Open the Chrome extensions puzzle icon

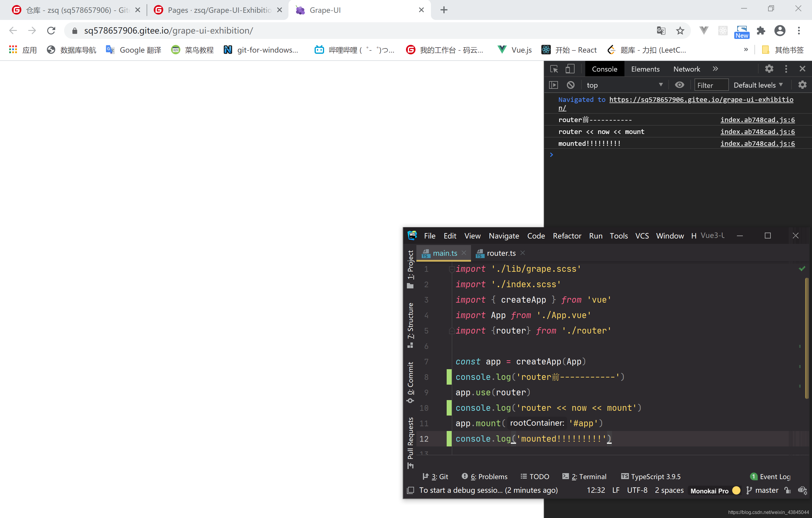click(761, 31)
